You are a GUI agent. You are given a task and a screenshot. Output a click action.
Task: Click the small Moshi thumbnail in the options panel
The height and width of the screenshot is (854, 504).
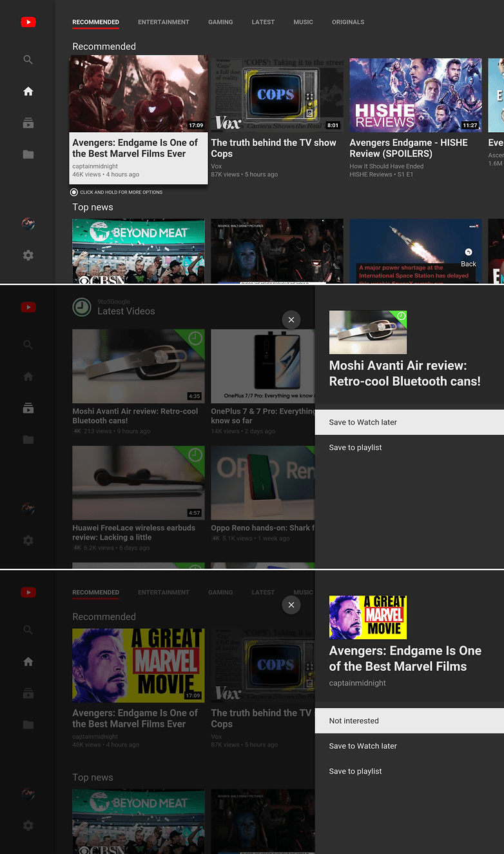click(368, 332)
